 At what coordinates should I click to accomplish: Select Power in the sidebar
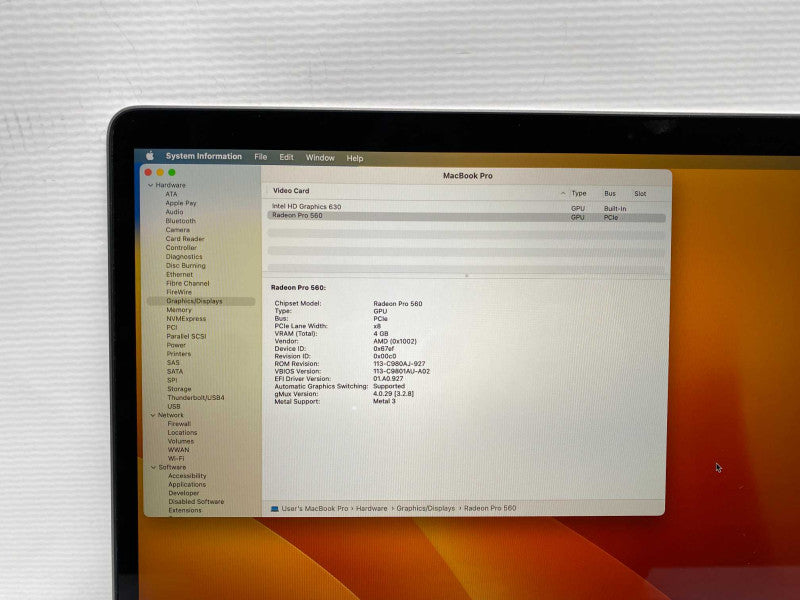(177, 345)
